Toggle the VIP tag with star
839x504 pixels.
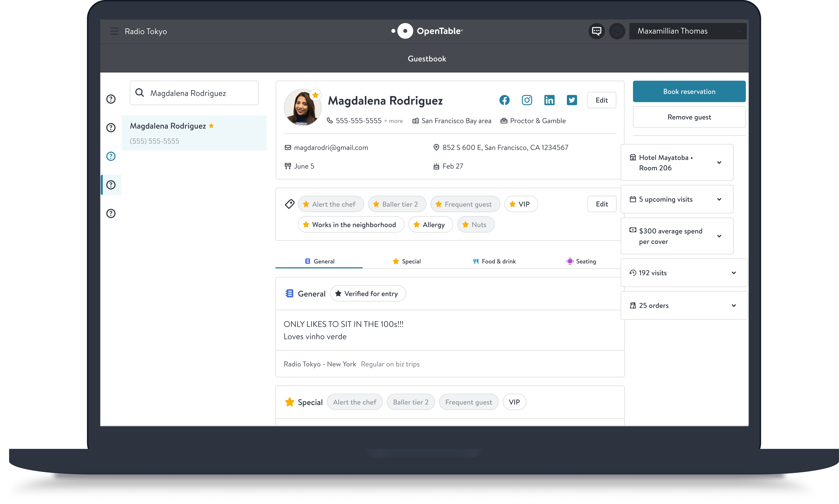point(521,204)
